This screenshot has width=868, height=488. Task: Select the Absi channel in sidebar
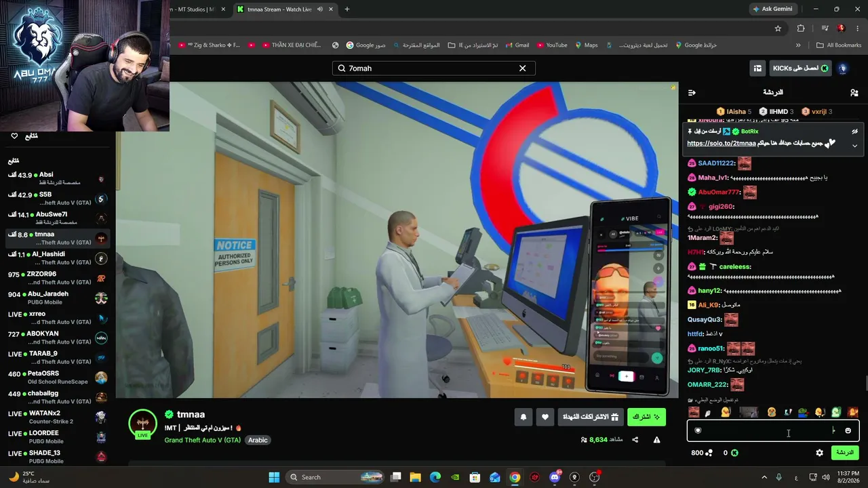[58, 178]
